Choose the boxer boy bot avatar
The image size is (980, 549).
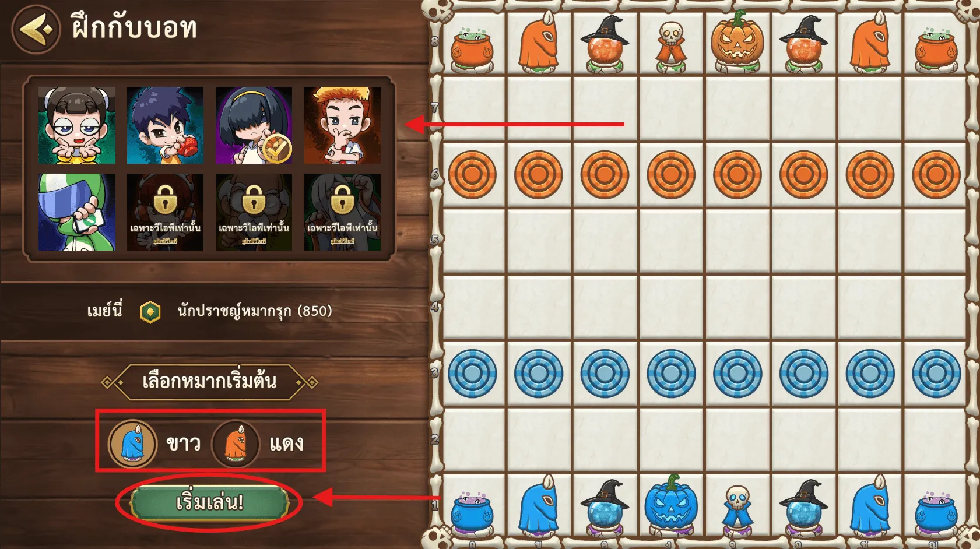tap(165, 125)
